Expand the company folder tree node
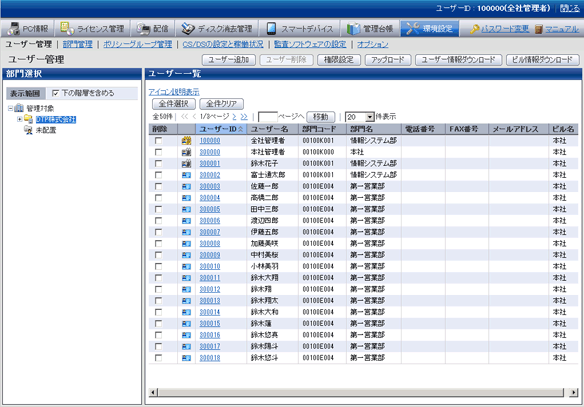The image size is (584, 407). (19, 119)
